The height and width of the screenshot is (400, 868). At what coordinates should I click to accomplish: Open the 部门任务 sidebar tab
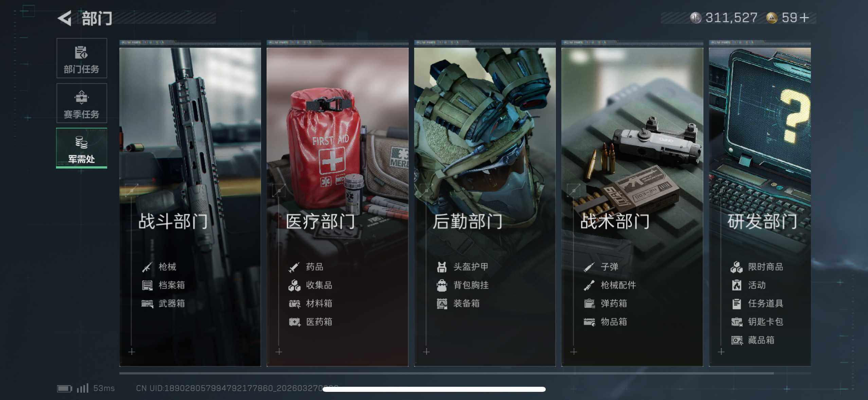tap(82, 58)
